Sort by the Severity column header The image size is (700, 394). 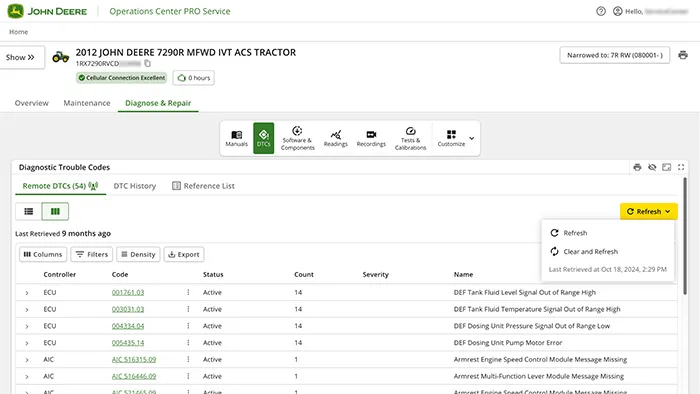click(375, 274)
